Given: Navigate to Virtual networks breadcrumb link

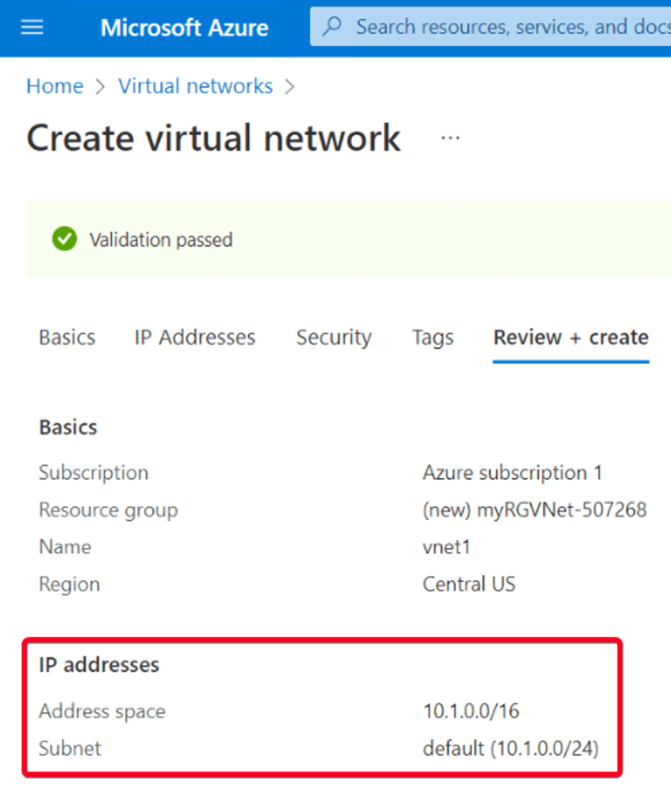Looking at the screenshot, I should point(195,86).
